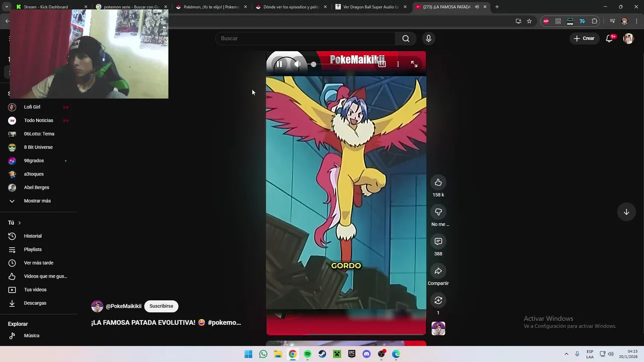Expand the Short to fullscreen

[414, 64]
